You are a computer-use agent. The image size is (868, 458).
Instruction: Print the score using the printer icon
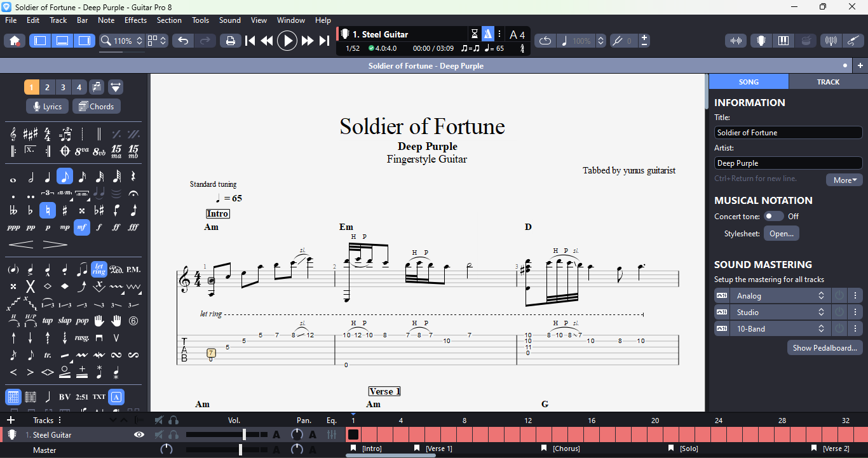click(231, 41)
